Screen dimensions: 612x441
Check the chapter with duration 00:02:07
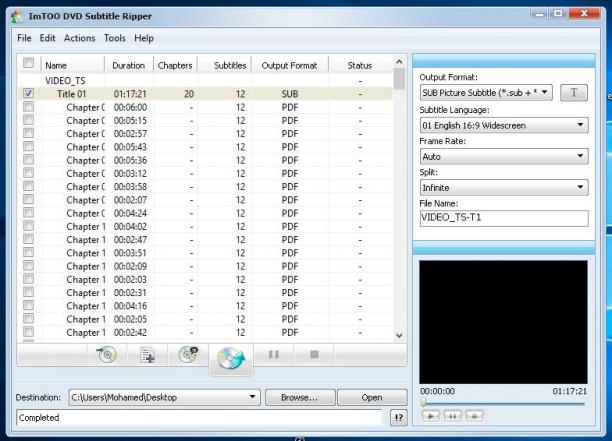point(28,199)
